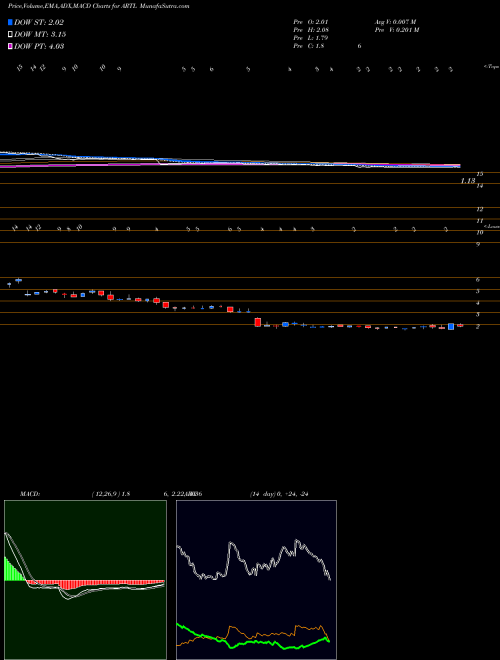This screenshot has height=660, width=500.
Task: Click the magenta DOW PT legend swatch
Action: pos(10,46)
